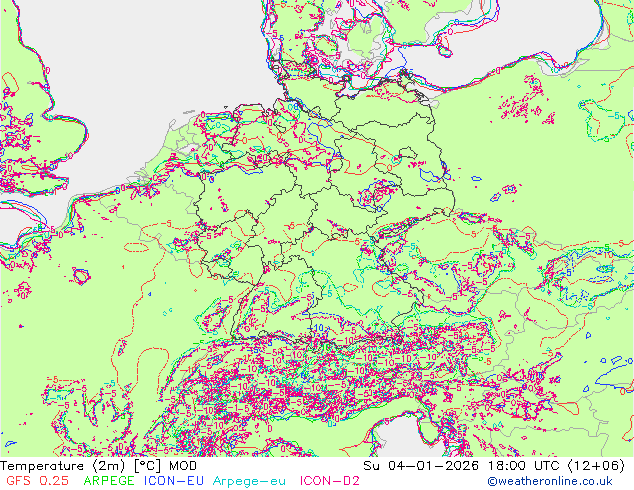
Task: Click the ©weatheronline.co.uk credit text
Action: (x=550, y=481)
